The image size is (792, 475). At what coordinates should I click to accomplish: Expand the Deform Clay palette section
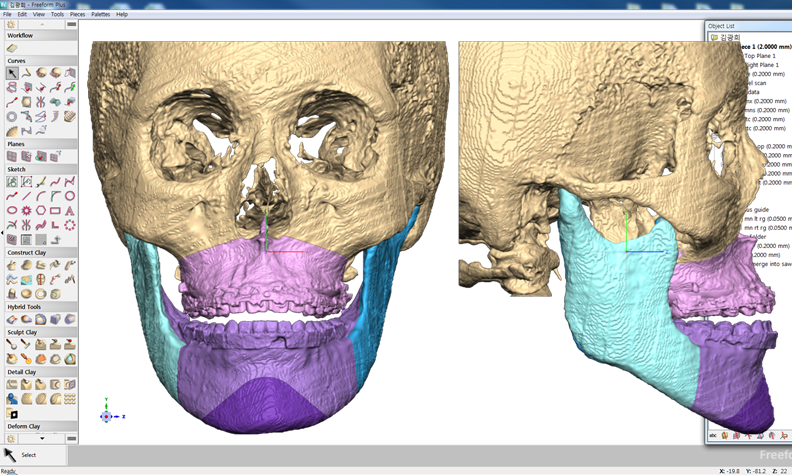click(39, 426)
